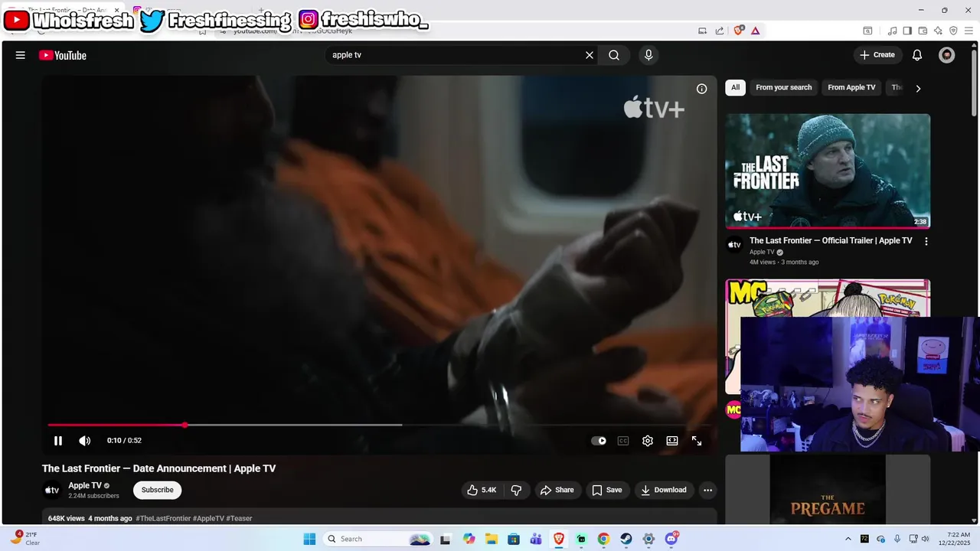Save video to a playlist
Image resolution: width=980 pixels, height=551 pixels.
coord(607,490)
